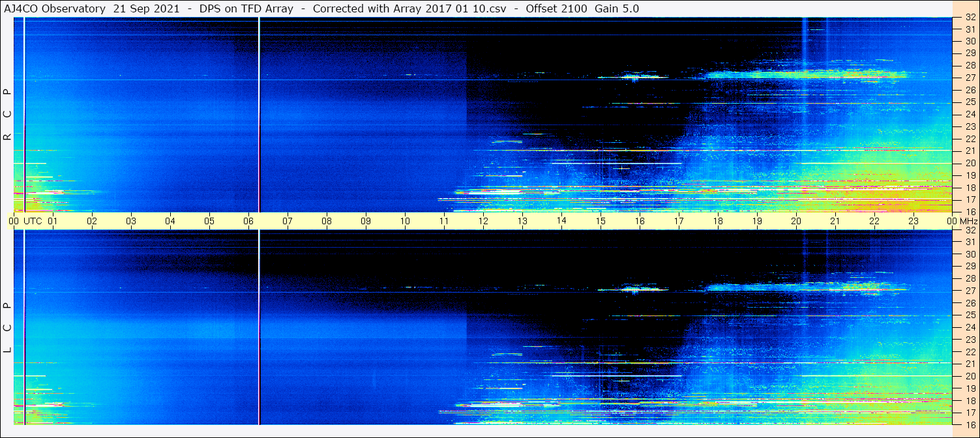Click the 27 MHz label of the LCP panel
Screen dimensions: 980x438
[970, 291]
